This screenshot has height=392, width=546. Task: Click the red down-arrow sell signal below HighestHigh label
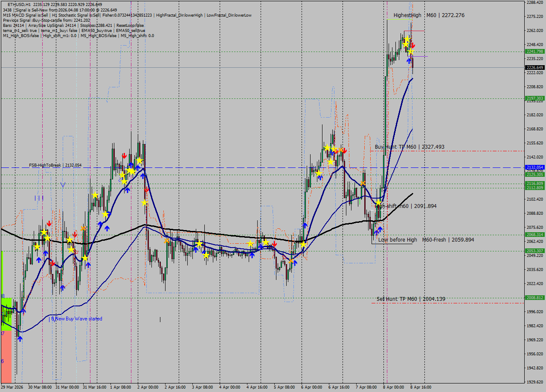(413, 45)
